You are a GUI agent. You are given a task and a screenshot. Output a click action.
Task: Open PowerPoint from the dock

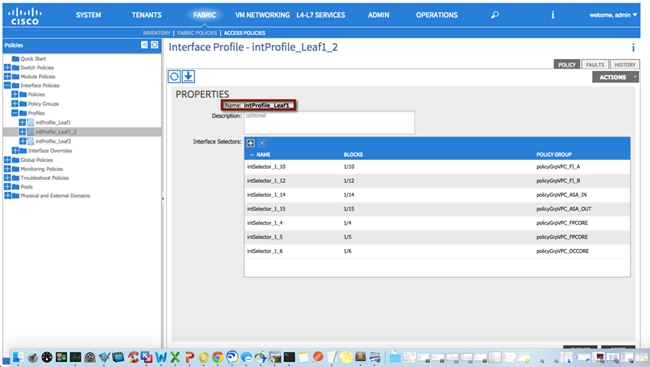coord(189,357)
